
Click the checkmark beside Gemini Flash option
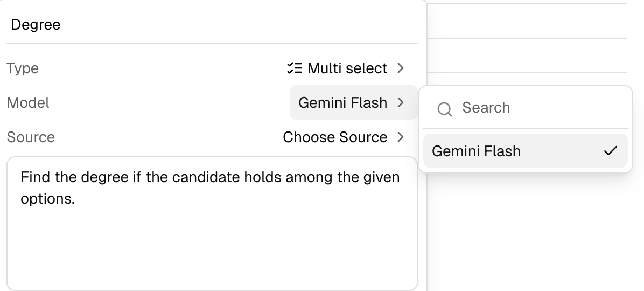click(x=610, y=151)
